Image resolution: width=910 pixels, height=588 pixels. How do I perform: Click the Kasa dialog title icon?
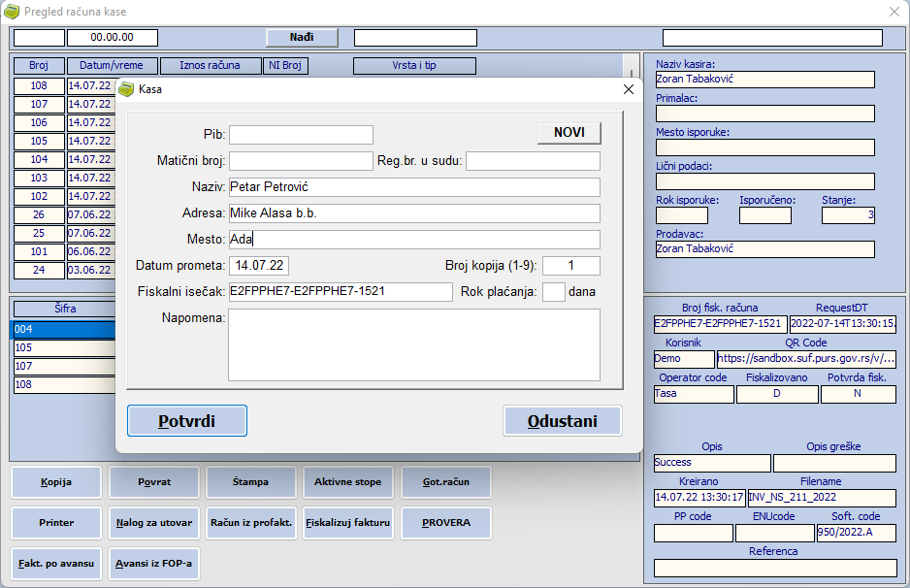[x=126, y=89]
